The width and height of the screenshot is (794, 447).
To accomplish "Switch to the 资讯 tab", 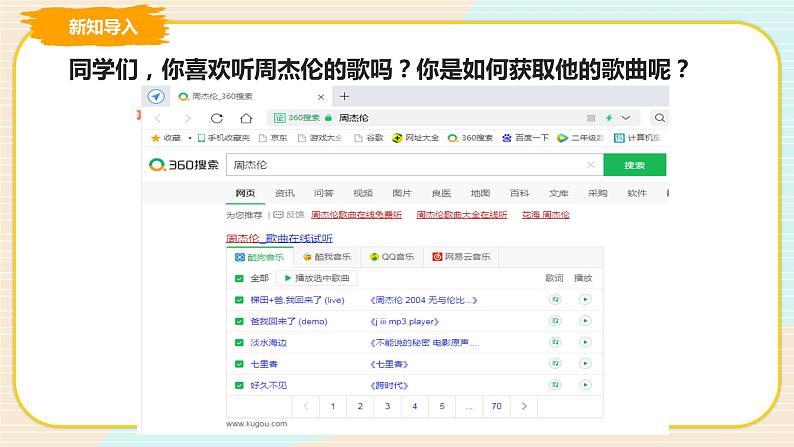I will point(285,193).
